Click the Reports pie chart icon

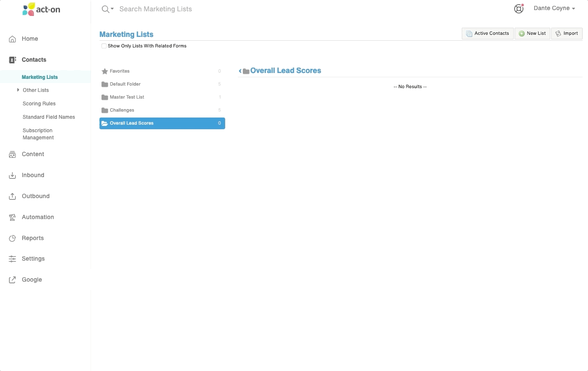click(13, 238)
